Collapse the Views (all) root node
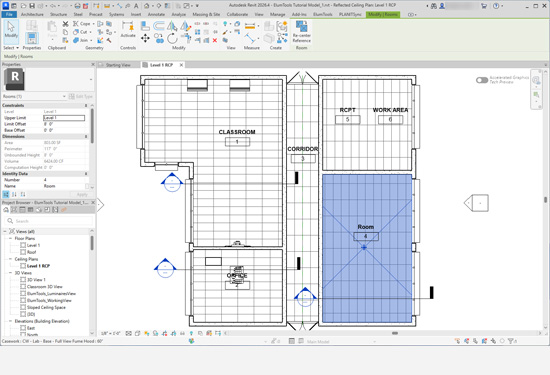 click(x=5, y=232)
